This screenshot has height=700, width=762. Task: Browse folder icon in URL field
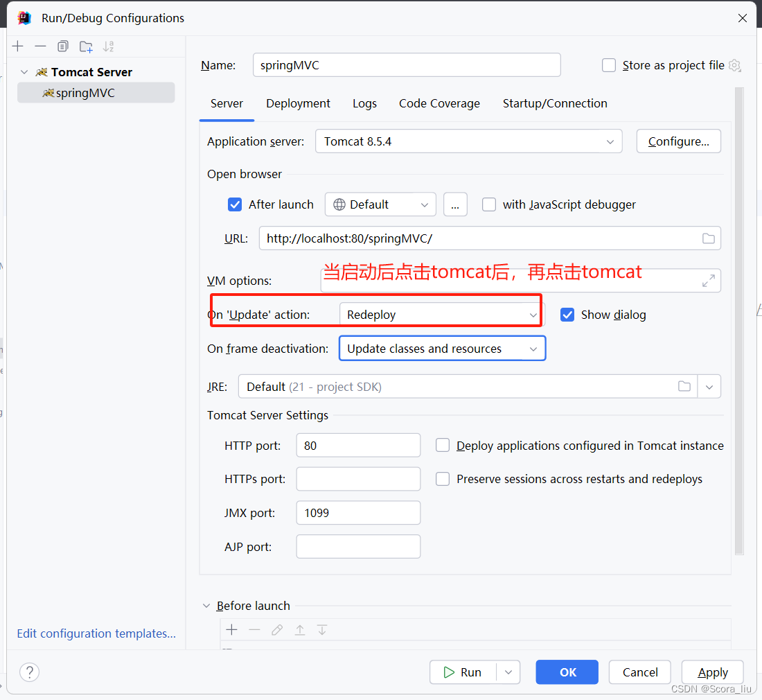[709, 238]
